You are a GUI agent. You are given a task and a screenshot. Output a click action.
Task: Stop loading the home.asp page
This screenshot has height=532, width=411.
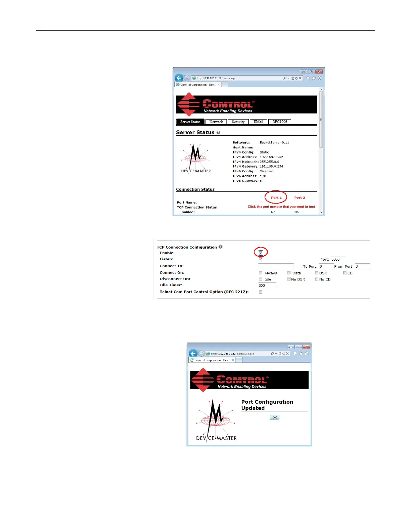[300, 78]
